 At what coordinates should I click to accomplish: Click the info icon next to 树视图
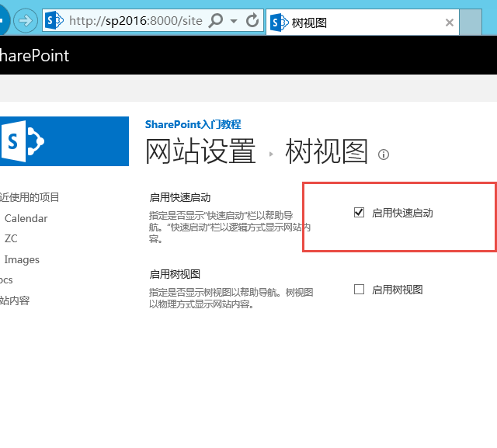[384, 155]
